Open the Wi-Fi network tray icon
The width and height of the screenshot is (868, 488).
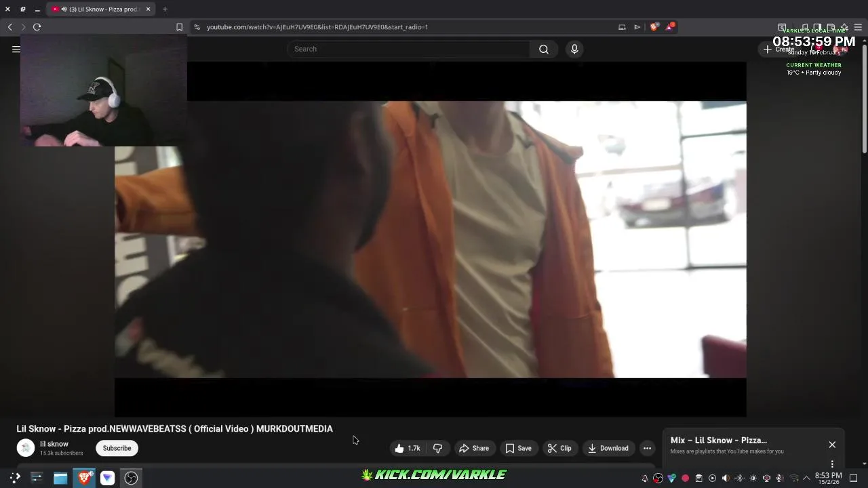pos(793,479)
